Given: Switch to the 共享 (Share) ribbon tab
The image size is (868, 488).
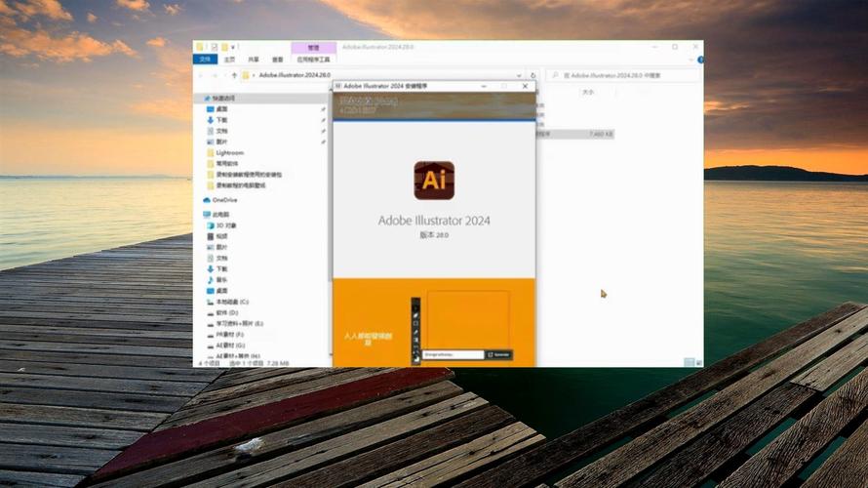Looking at the screenshot, I should [254, 60].
